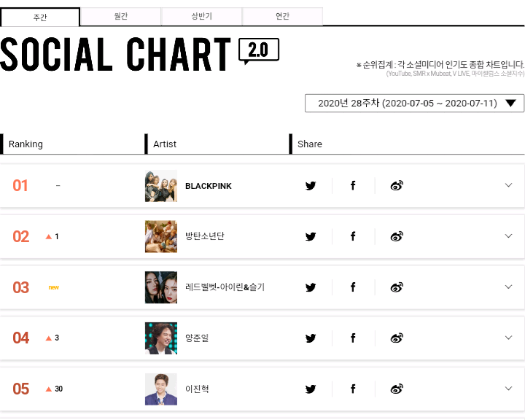
Task: Select the 연간 tab
Action: pos(283,17)
